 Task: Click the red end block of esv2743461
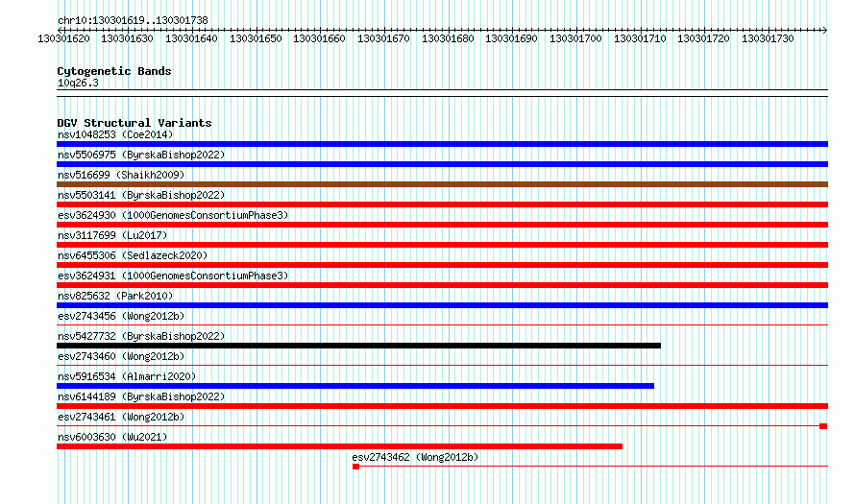(823, 426)
